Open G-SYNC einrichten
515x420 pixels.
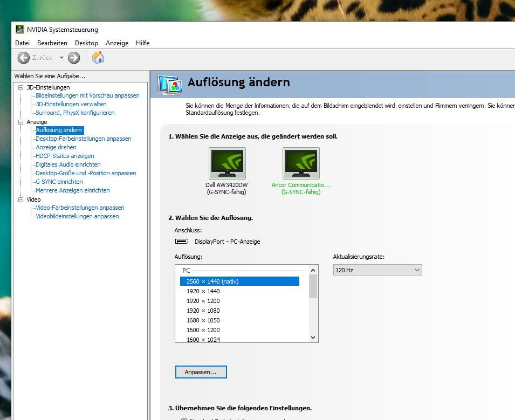59,182
